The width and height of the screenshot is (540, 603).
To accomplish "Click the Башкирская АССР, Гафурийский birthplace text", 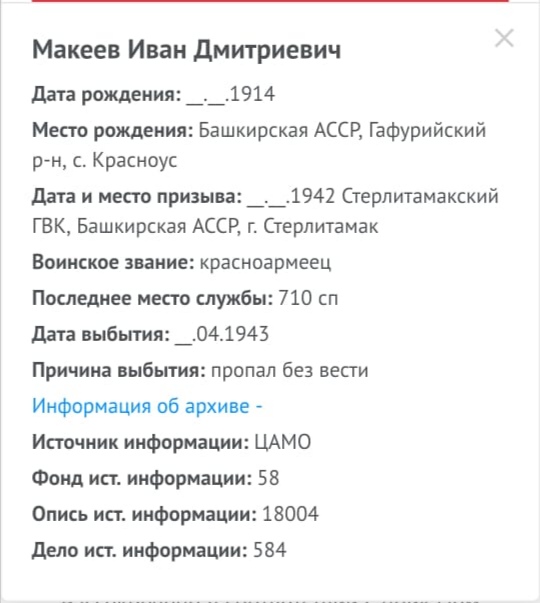I will 342,131.
